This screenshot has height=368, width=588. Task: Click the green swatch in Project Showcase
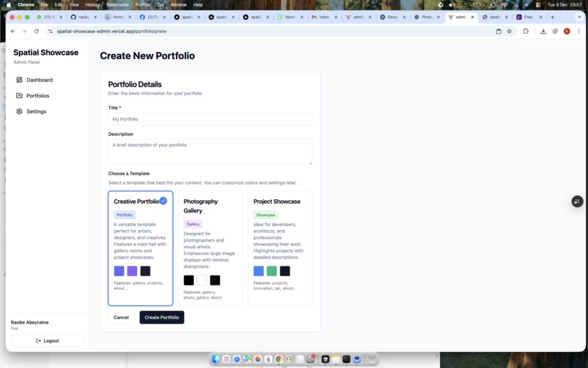pos(272,271)
